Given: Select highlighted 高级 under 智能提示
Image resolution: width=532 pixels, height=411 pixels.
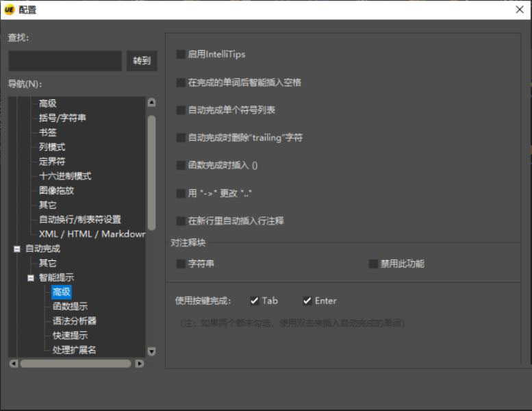Looking at the screenshot, I should [x=62, y=292].
